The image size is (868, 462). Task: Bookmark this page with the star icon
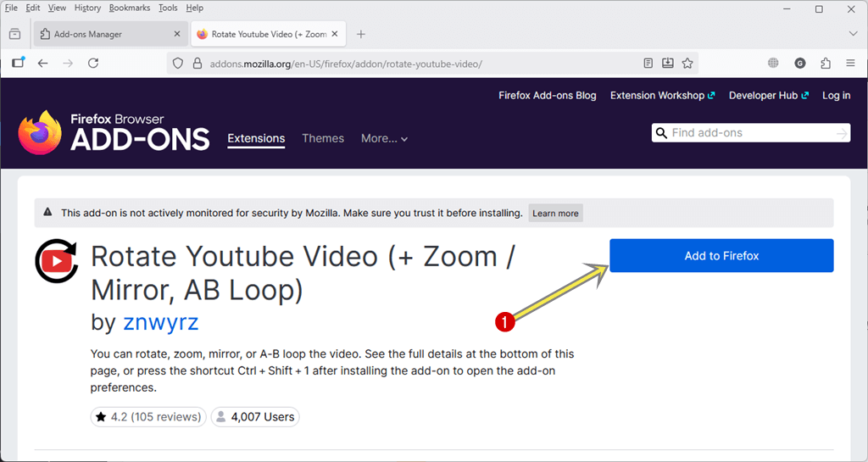click(x=687, y=63)
